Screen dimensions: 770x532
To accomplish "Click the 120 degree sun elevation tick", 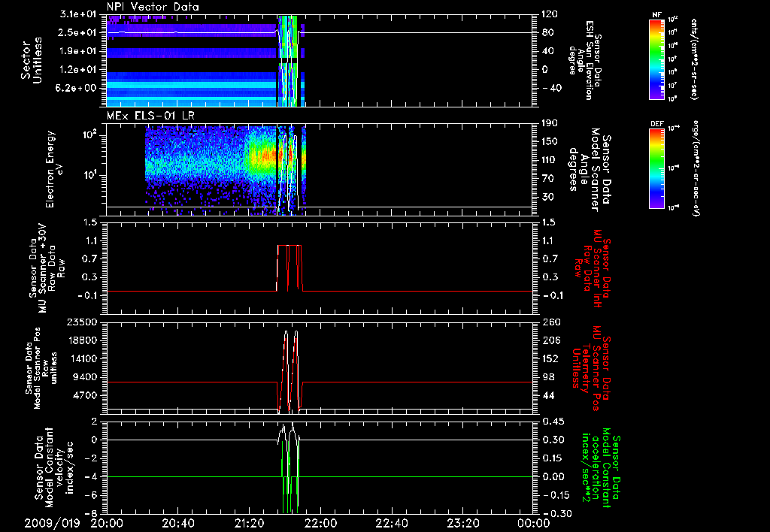I will pos(550,14).
